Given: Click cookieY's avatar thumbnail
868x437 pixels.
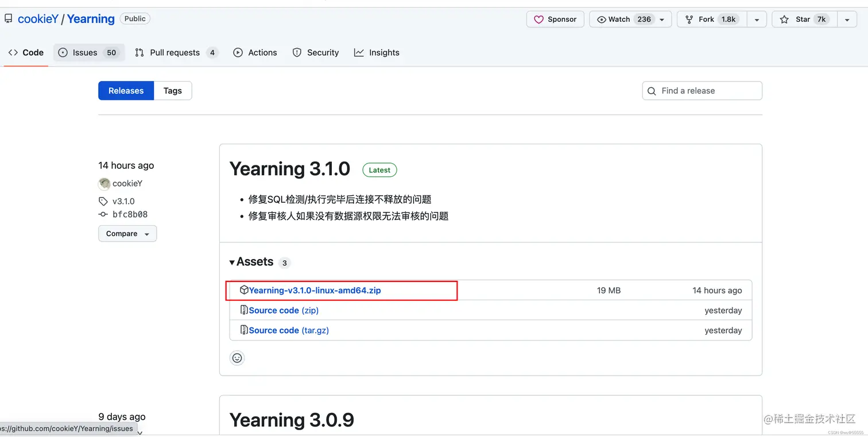Looking at the screenshot, I should (x=104, y=184).
